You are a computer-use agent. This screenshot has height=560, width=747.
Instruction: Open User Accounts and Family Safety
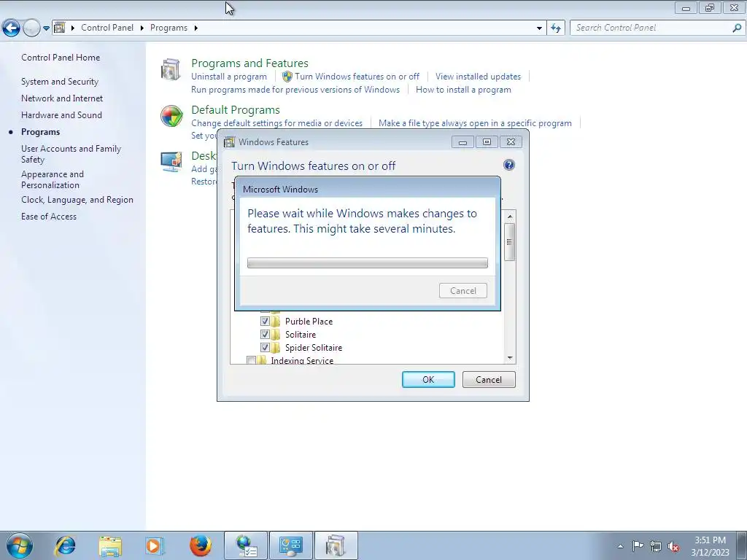tap(71, 154)
